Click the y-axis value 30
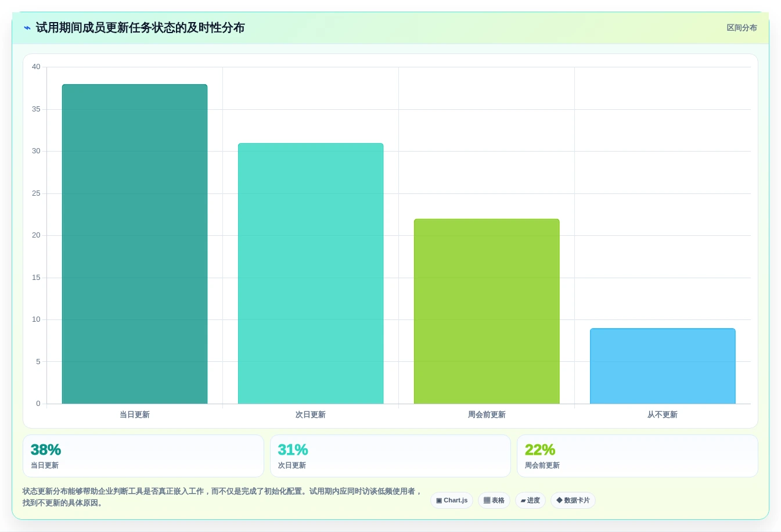Viewport: 781px width, 532px height. (36, 151)
